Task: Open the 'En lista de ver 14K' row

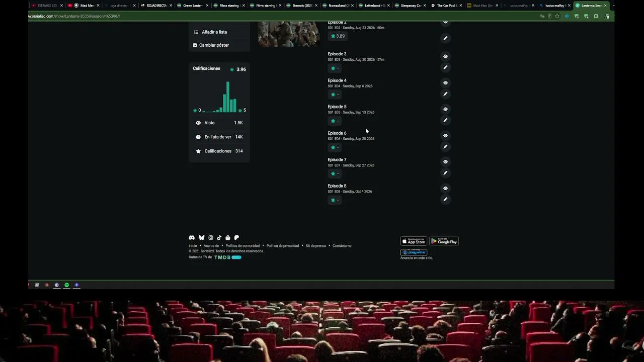Action: point(219,137)
